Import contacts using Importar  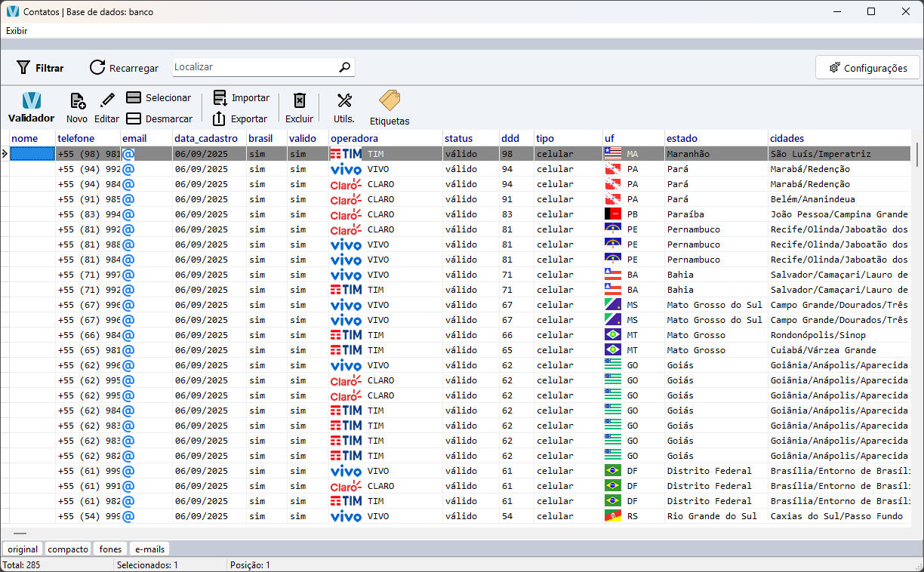click(x=241, y=98)
